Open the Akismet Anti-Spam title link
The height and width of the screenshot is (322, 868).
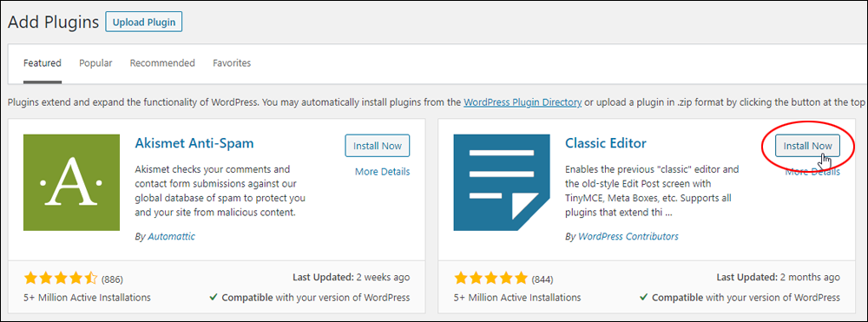tap(194, 143)
